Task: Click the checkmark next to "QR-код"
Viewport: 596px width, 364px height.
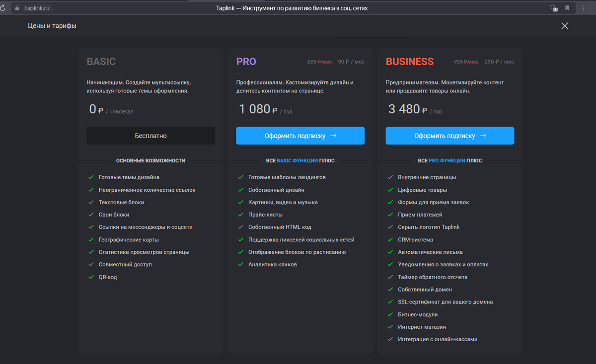Action: (91, 277)
